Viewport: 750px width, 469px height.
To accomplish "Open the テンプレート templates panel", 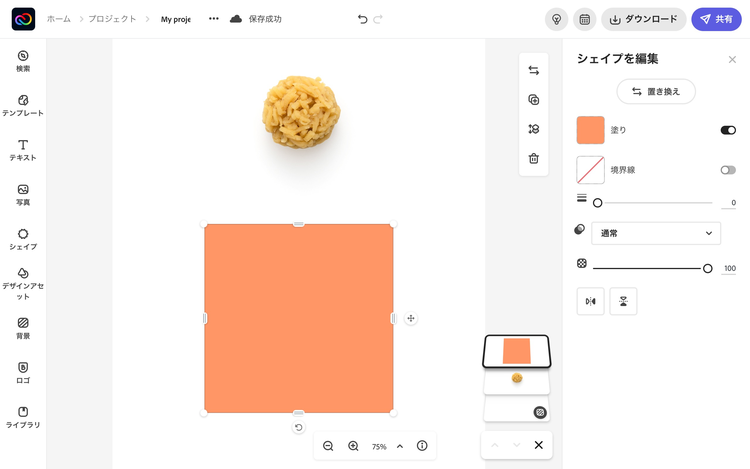I will click(x=23, y=106).
